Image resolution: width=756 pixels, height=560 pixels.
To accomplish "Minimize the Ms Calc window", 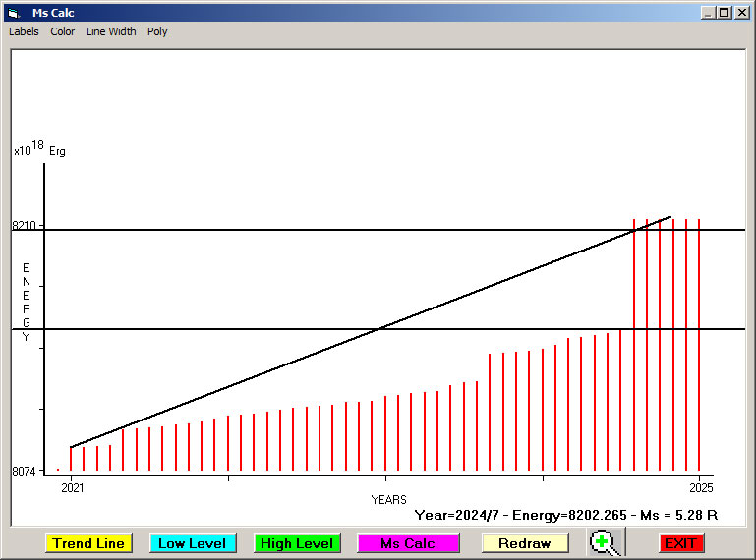I will [x=708, y=13].
